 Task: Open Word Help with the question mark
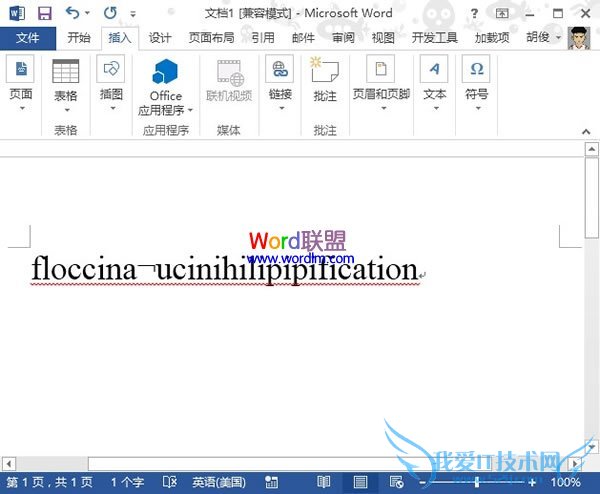pos(474,14)
